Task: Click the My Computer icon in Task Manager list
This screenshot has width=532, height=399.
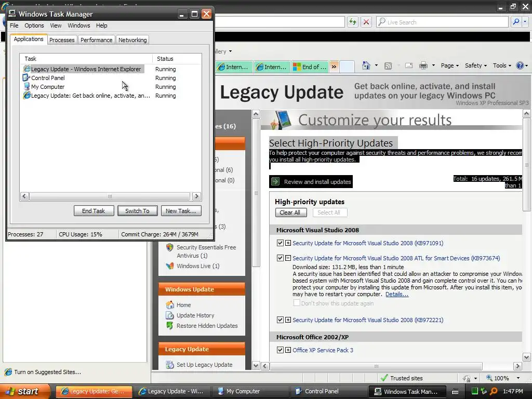Action: [26, 87]
